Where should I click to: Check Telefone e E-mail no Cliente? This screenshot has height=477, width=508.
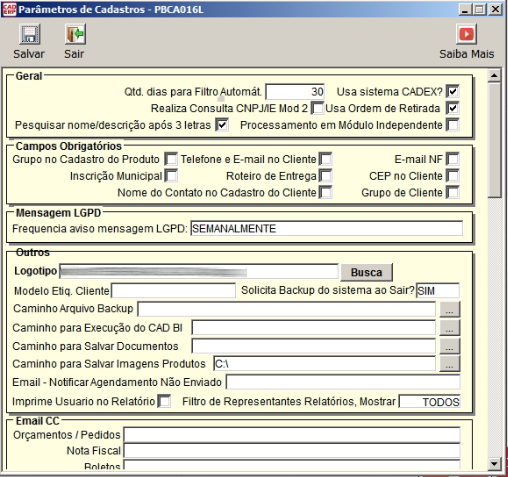326,159
